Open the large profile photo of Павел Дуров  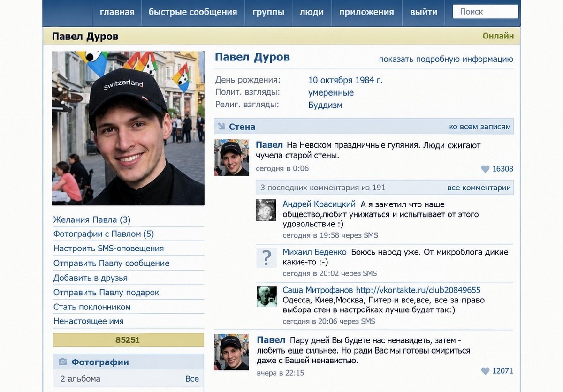coord(128,128)
